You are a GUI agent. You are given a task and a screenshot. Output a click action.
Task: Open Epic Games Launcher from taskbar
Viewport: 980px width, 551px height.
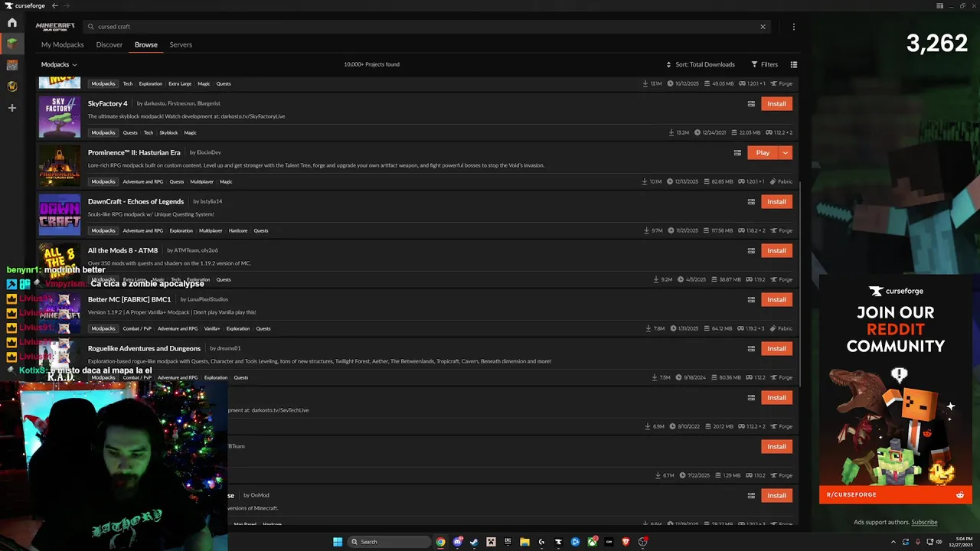point(508,542)
